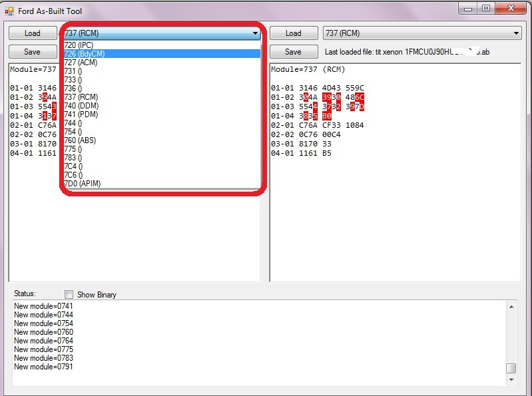Click the right pane 01-04 data row

(301, 116)
